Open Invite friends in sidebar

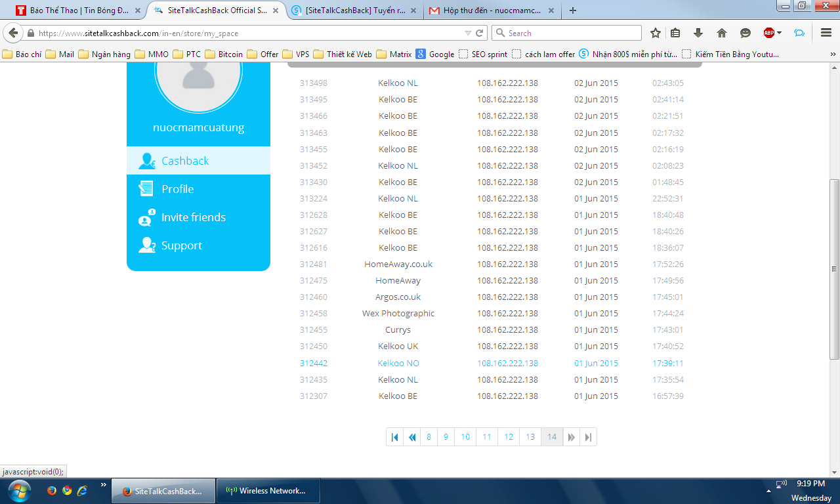tap(193, 217)
